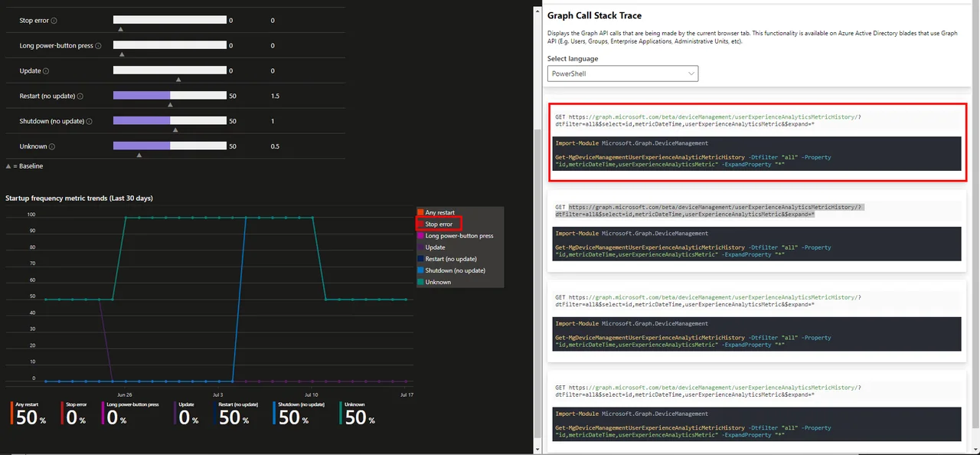Open the info icon beside Restart (no update)
This screenshot has height=455, width=980.
[80, 97]
